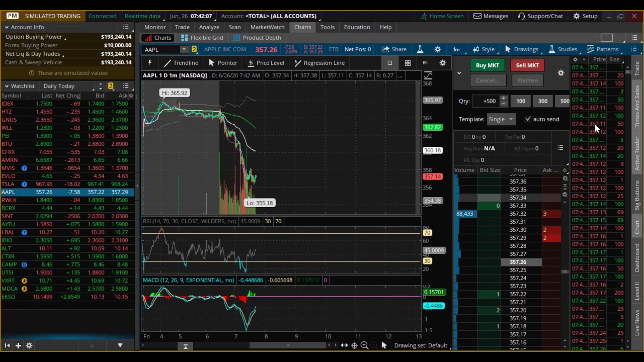Open the yellow symbol link color 2 on chart

coord(194,49)
